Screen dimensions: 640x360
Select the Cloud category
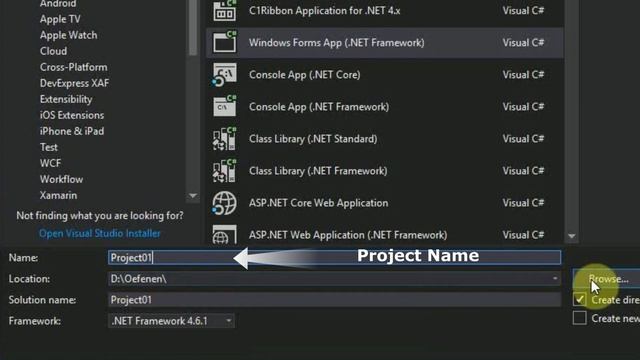tap(53, 51)
